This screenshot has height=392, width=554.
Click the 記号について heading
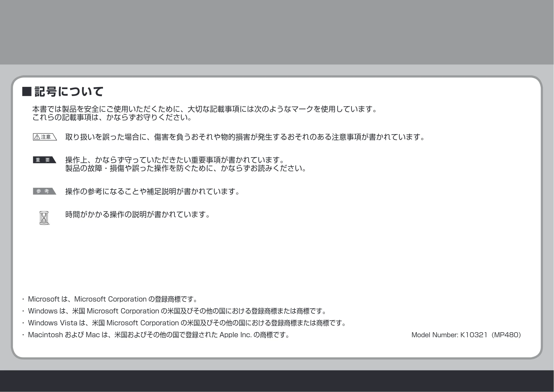tap(69, 92)
